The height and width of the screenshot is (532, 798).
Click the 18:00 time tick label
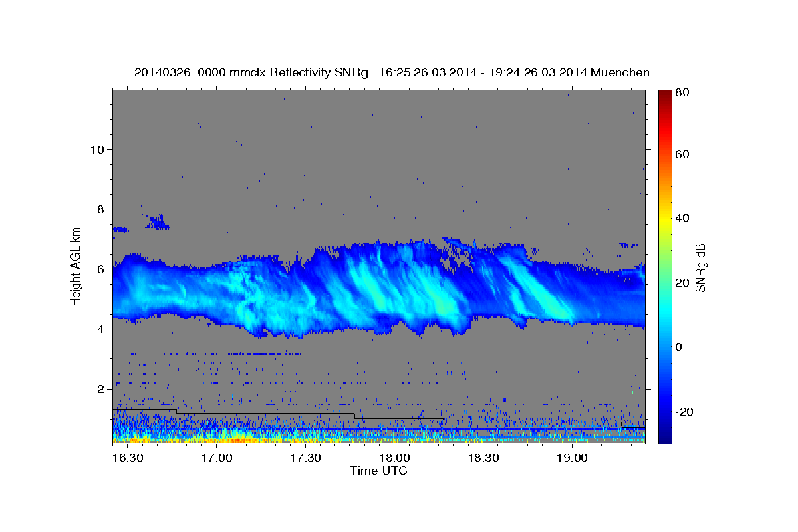394,458
